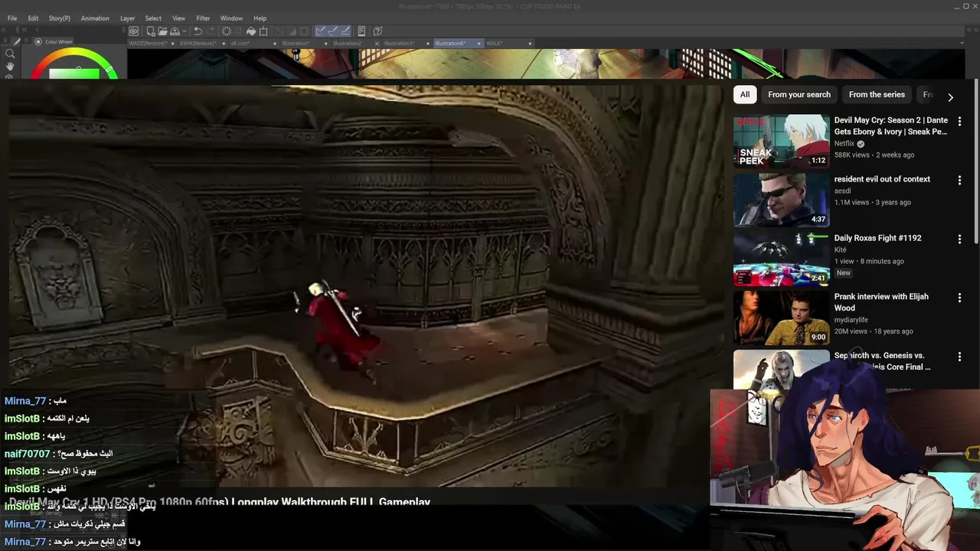Open the Story(P) menu

pos(59,18)
